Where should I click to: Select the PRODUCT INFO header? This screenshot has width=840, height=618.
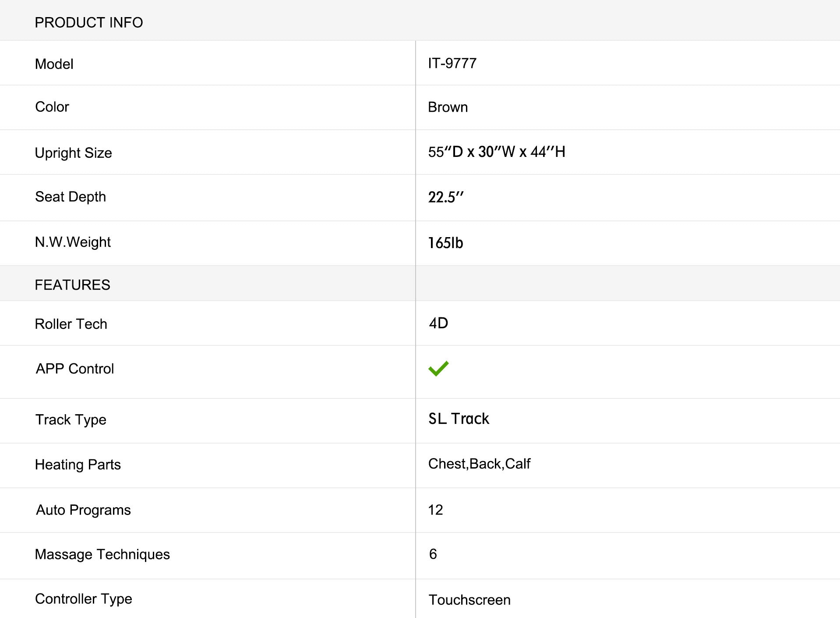89,22
